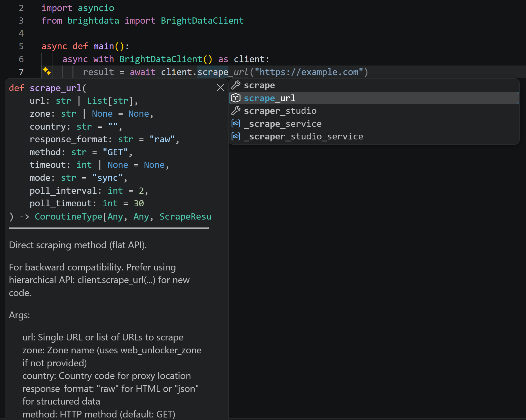Click the field icon beside _scrape_service
The image size is (526, 420).
(236, 123)
